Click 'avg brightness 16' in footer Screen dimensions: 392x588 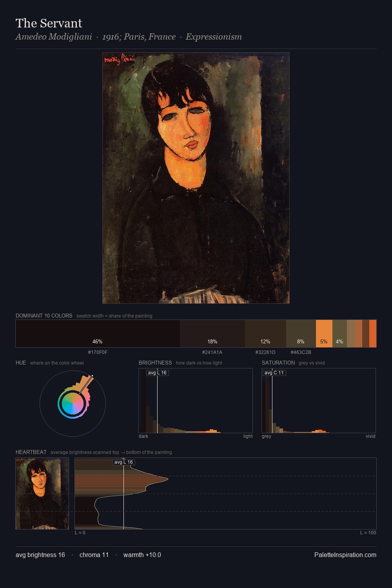[40, 555]
